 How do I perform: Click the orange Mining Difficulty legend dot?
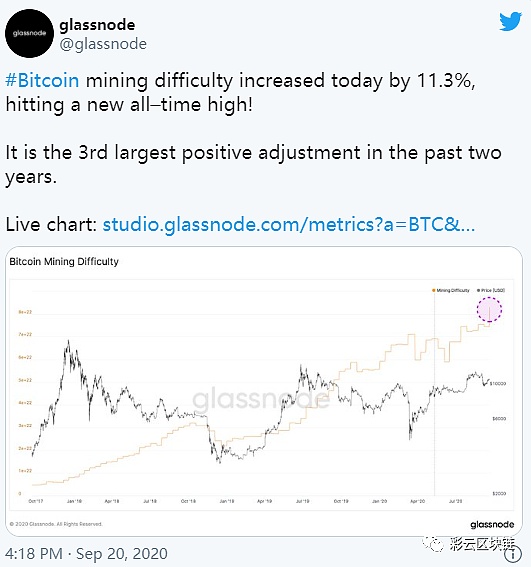tap(434, 290)
